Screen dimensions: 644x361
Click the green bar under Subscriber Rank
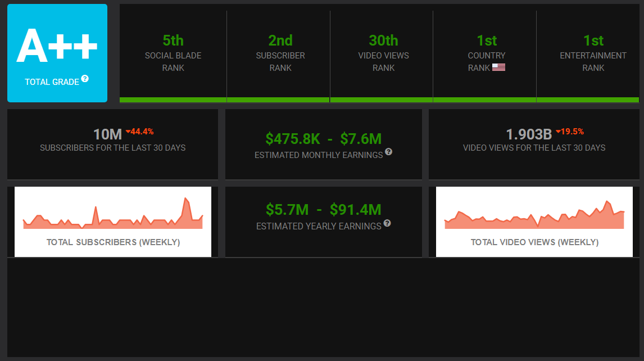click(278, 100)
